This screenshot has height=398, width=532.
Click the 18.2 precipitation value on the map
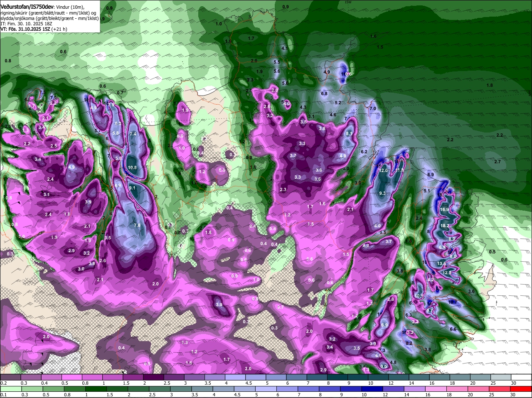[445, 226]
